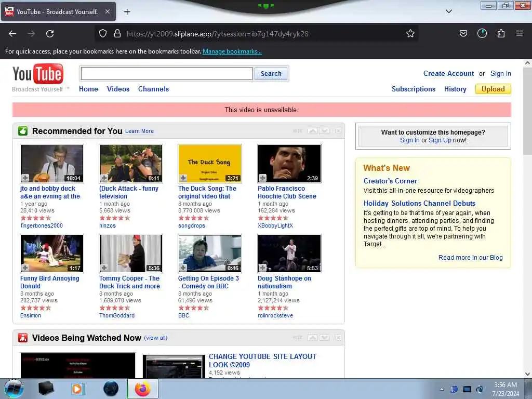532x399 pixels.
Task: Open Firefox hamburger application menu
Action: pos(519,33)
